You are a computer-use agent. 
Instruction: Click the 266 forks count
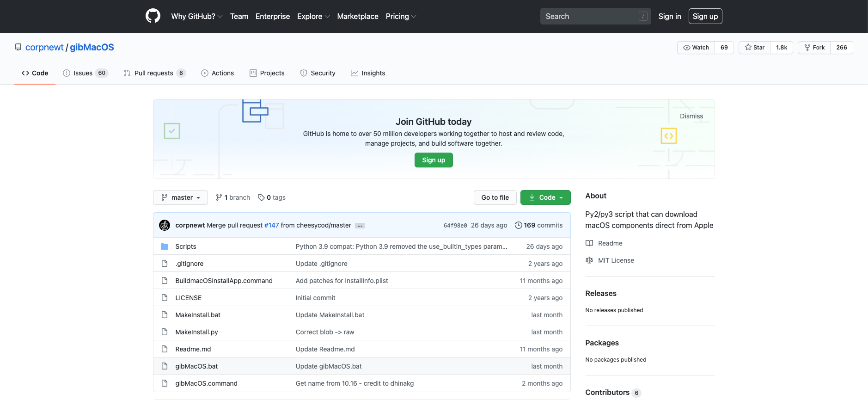[x=842, y=48]
